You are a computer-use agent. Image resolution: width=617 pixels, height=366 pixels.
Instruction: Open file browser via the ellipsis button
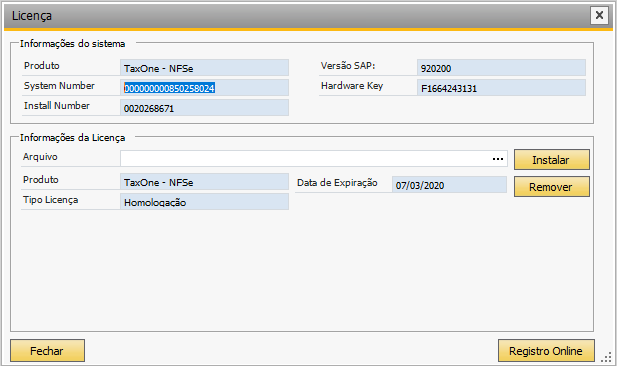[x=498, y=159]
